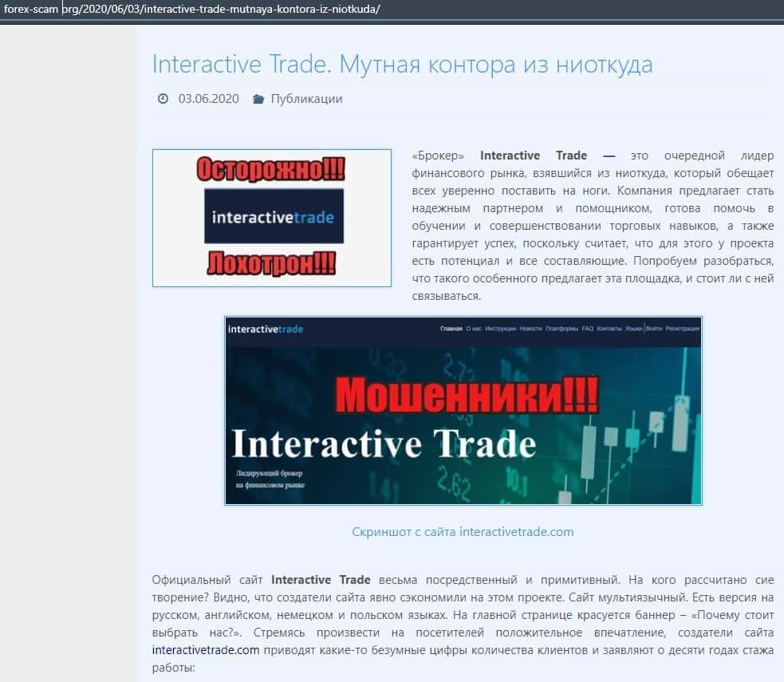
Task: Click the large Interactive Trade site screenshot
Action: 463,411
